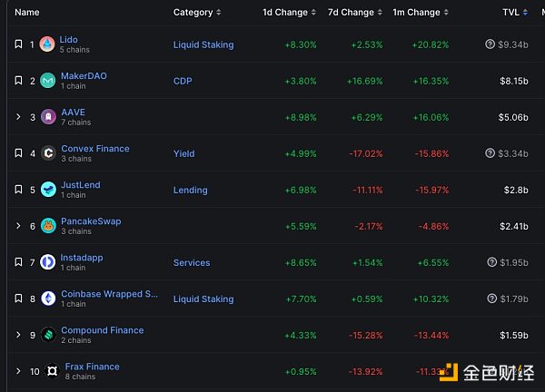The height and width of the screenshot is (392, 545).
Task: Click the Compound Finance logo icon
Action: click(x=47, y=335)
